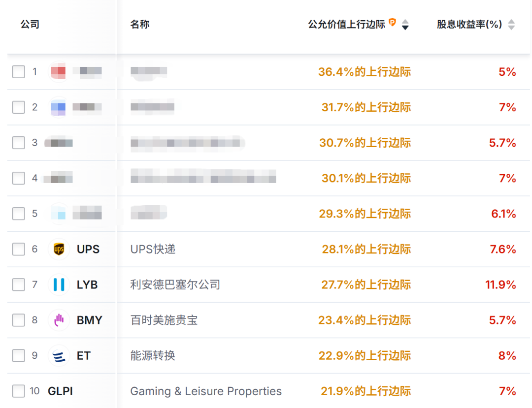
Task: Sort by 公允价值上行边际 arrow
Action: (x=405, y=25)
